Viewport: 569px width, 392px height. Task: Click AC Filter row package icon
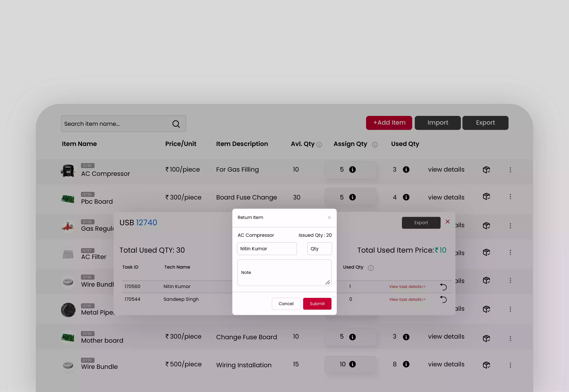tap(486, 252)
